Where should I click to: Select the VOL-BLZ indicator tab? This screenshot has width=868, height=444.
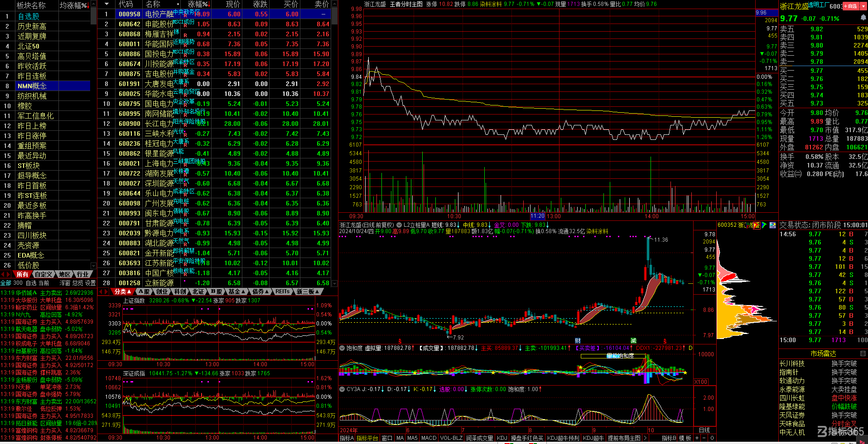coord(451,438)
